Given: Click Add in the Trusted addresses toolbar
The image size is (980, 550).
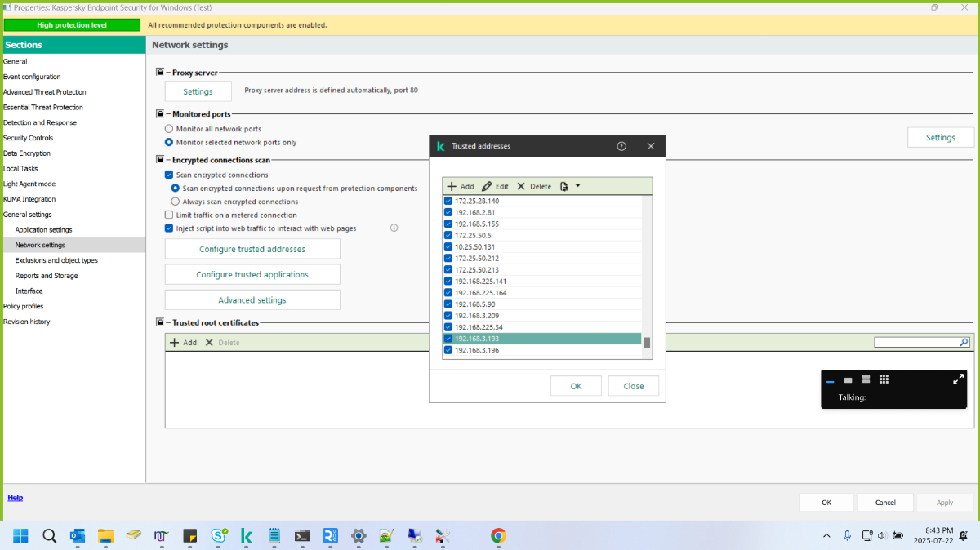Looking at the screenshot, I should [461, 186].
